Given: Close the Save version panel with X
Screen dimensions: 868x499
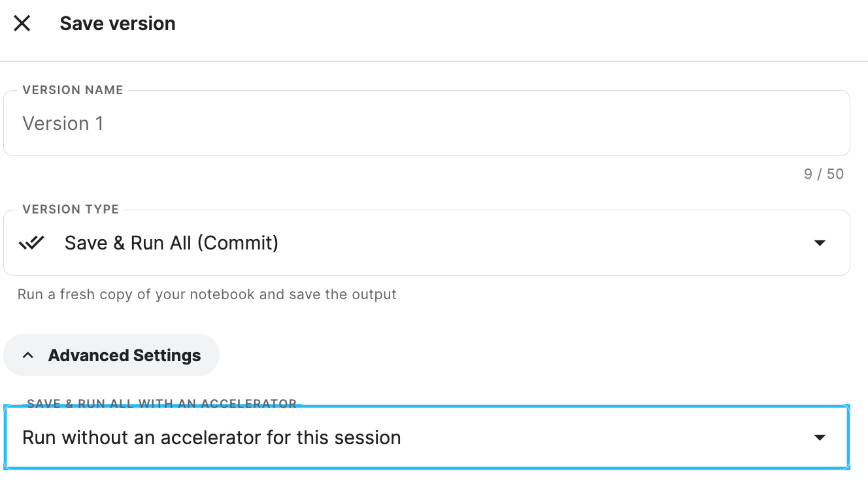Looking at the screenshot, I should (22, 24).
